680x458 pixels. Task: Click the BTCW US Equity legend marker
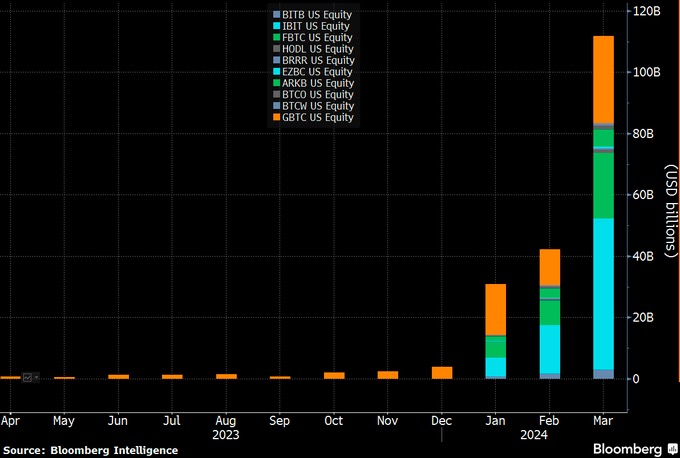pos(276,106)
